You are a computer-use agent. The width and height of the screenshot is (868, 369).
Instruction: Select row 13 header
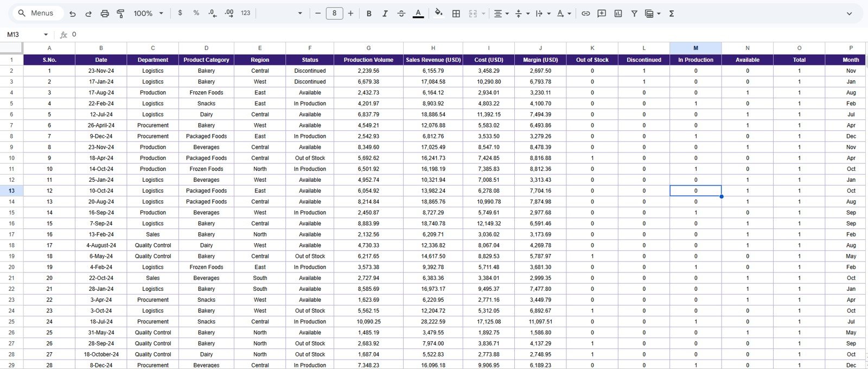coord(11,190)
